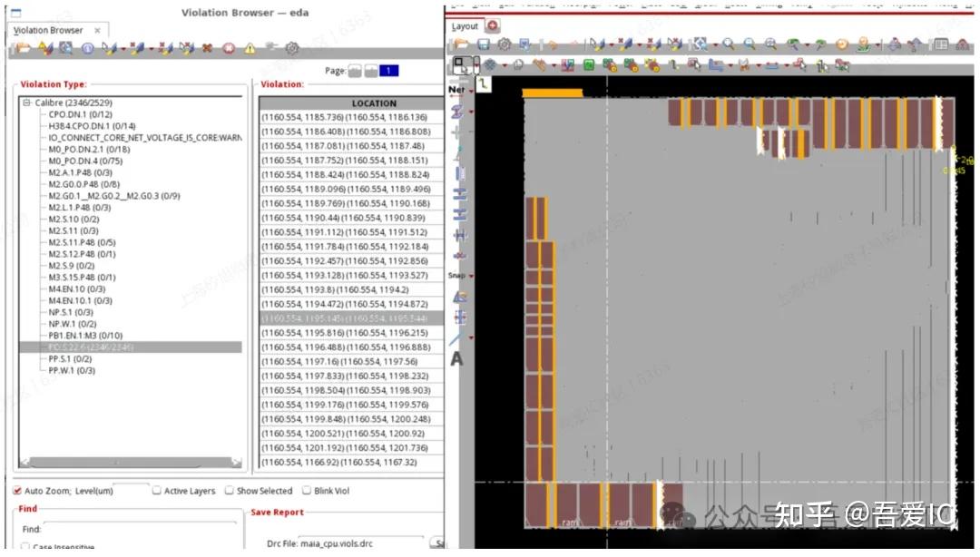Open Violation Browser setup via the gear icon
Screen dimensions: 980x557
pos(291,49)
